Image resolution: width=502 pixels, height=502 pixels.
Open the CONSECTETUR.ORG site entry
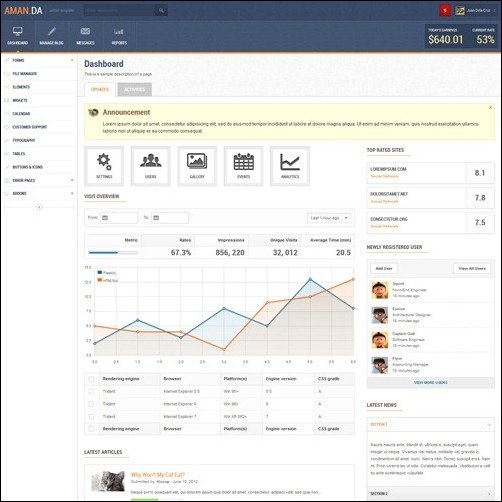[431, 223]
